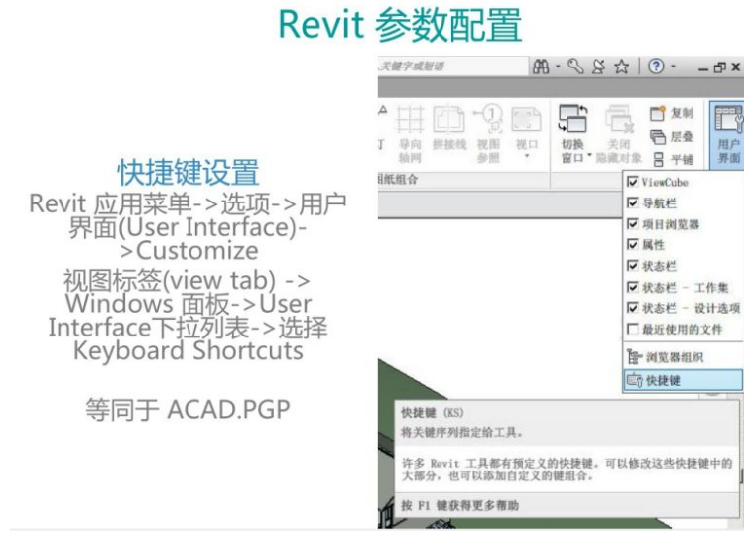The height and width of the screenshot is (538, 756).
Task: Open the User Interface (用户界面) button
Action: tap(728, 135)
